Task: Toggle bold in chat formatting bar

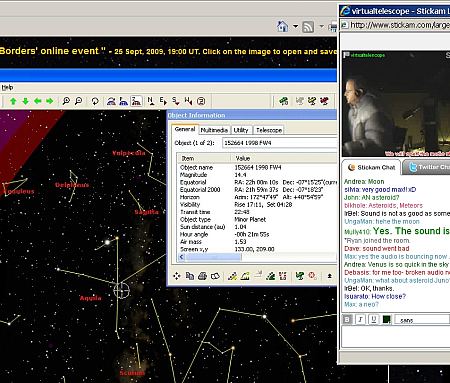Action: coord(347,320)
